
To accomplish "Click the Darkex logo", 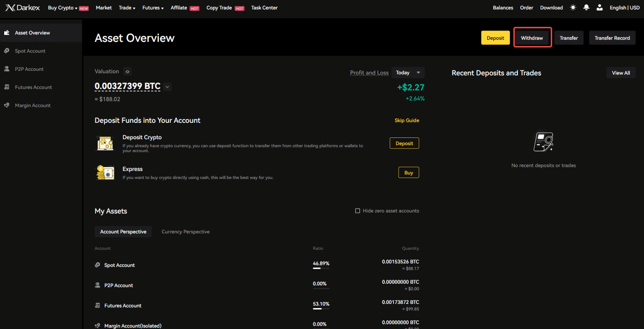I will (22, 7).
